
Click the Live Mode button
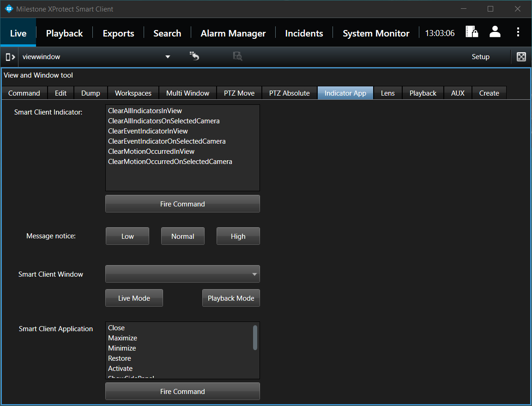(x=134, y=298)
